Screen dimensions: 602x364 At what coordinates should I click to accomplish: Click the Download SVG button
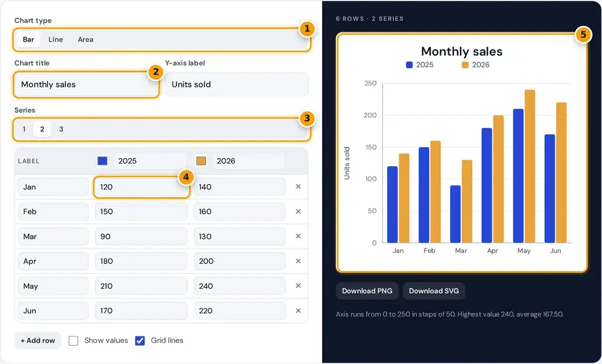point(434,291)
